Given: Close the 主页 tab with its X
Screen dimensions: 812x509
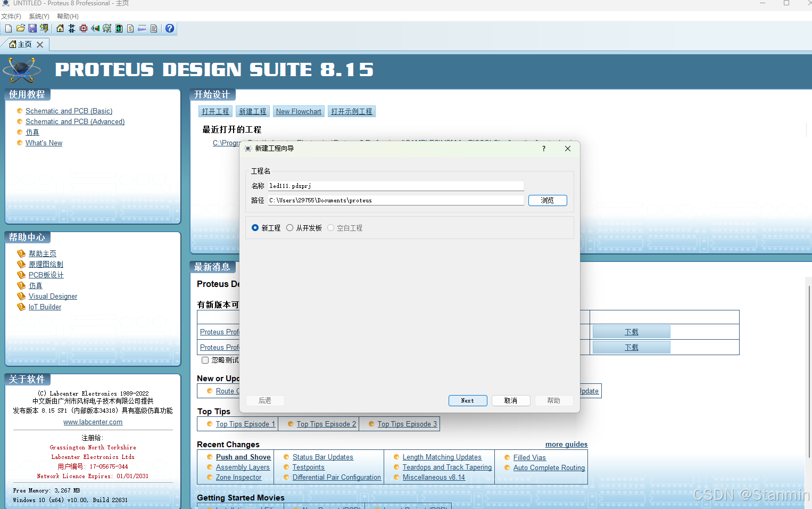Looking at the screenshot, I should [40, 45].
